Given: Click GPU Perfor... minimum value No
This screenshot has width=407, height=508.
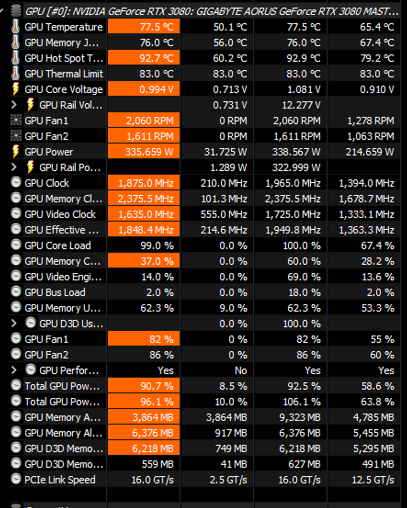Looking at the screenshot, I should 241,370.
